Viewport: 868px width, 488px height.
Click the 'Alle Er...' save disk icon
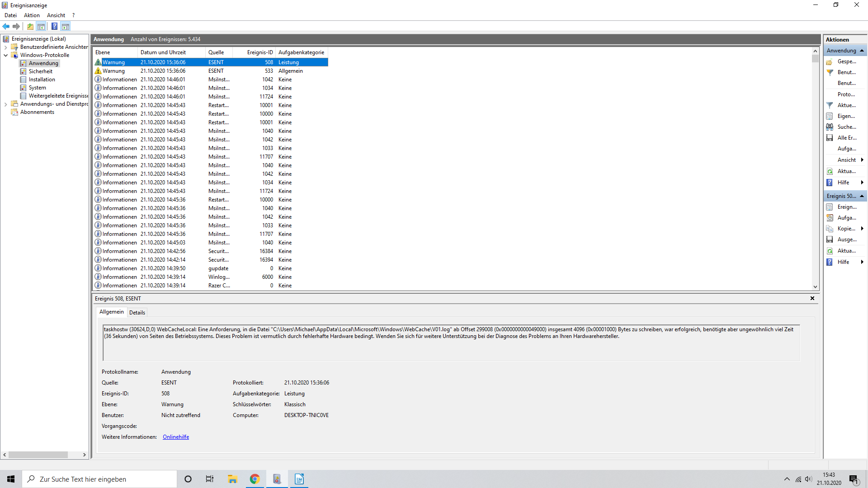coord(830,138)
